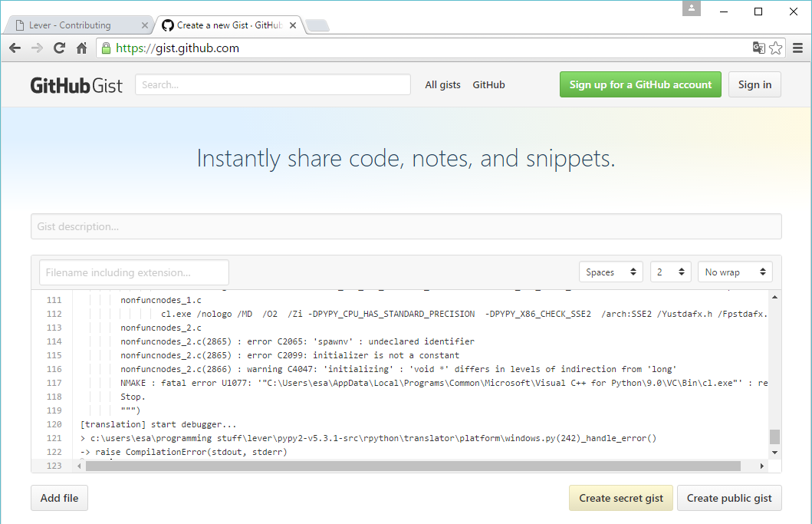812x524 pixels.
Task: Click the translate page icon
Action: click(758, 48)
